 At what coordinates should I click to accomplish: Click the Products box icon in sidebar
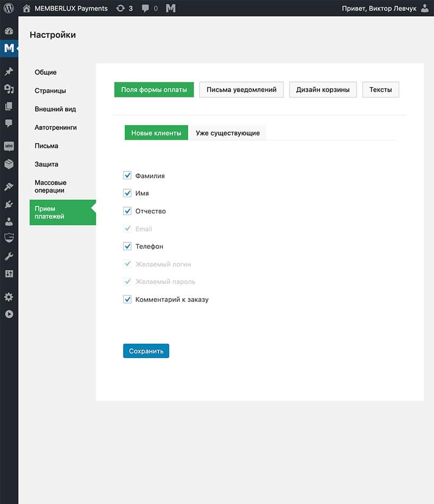coord(9,164)
